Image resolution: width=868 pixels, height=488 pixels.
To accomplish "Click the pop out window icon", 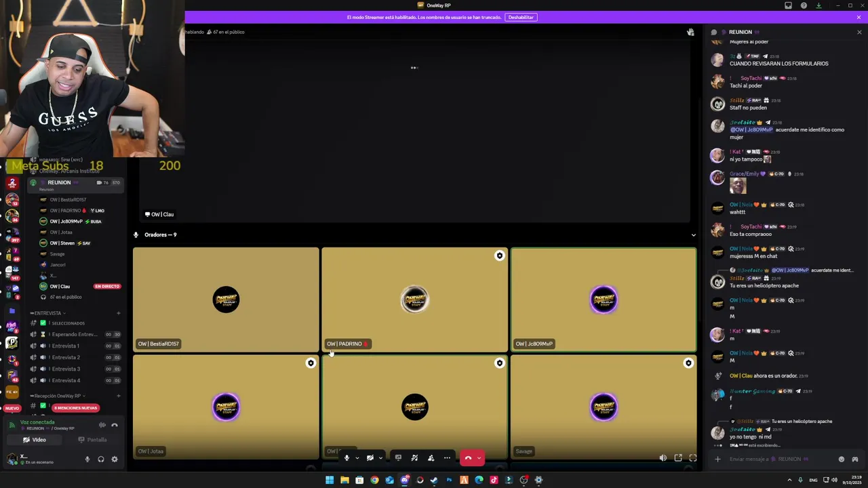I will pos(678,458).
